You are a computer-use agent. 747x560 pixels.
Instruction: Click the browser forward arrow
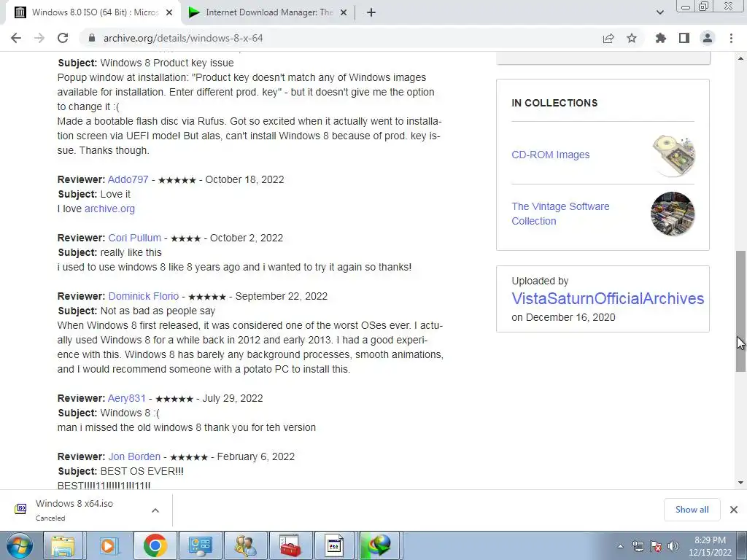point(39,38)
